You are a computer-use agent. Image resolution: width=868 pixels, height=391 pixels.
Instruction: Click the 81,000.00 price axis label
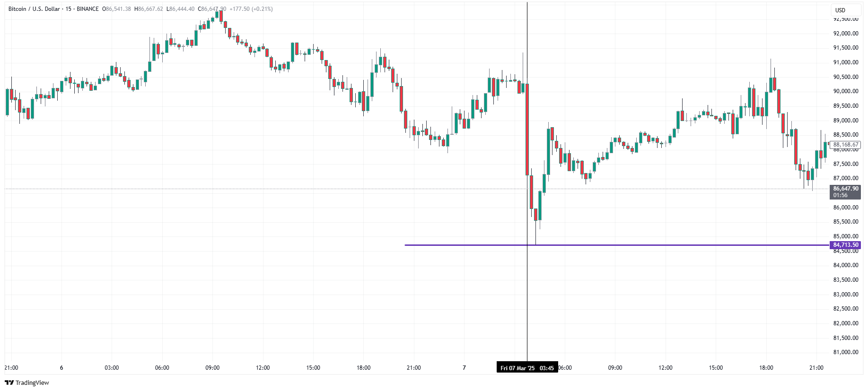(845, 352)
